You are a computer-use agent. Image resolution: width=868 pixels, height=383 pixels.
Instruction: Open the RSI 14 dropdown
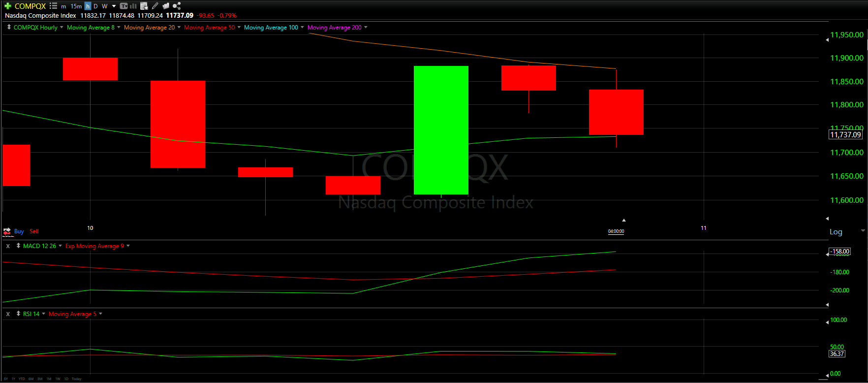click(43, 314)
